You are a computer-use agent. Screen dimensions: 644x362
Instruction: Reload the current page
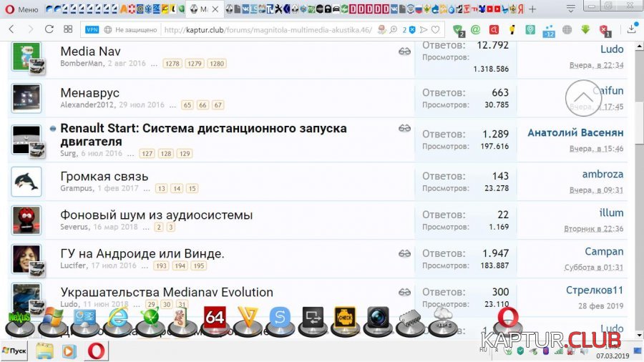click(49, 29)
